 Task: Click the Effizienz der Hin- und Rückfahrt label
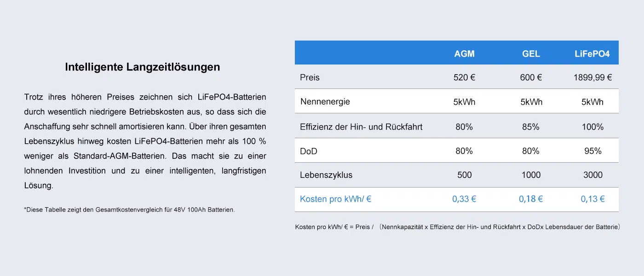361,127
